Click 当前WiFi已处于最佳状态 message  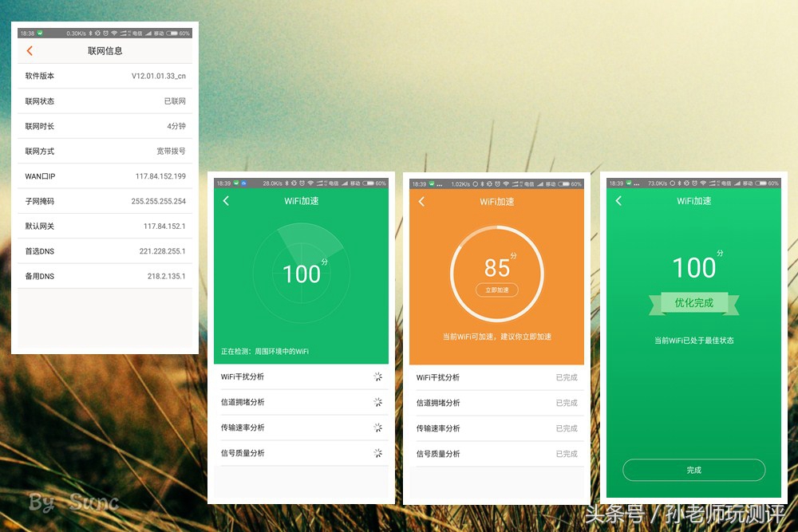(693, 341)
